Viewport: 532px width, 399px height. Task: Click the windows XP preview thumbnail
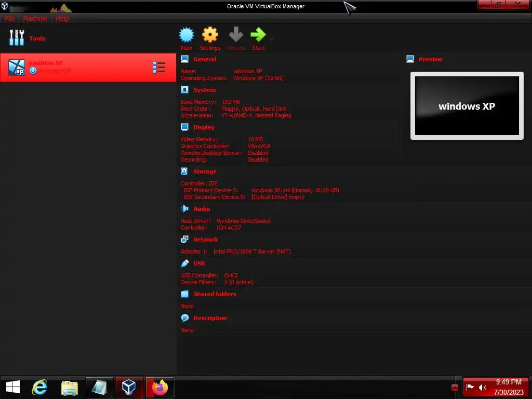click(x=467, y=105)
